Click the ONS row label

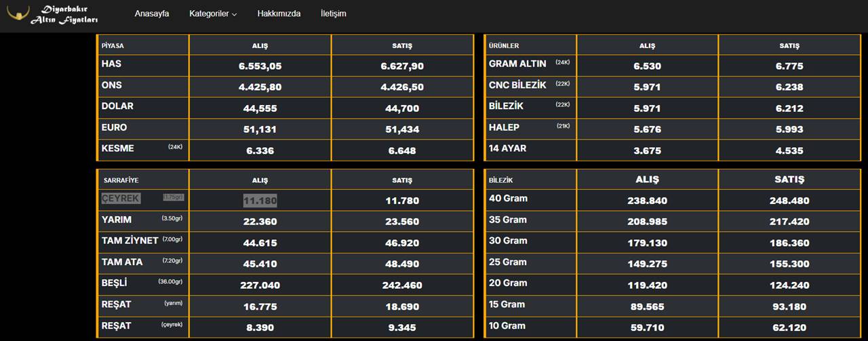[111, 85]
